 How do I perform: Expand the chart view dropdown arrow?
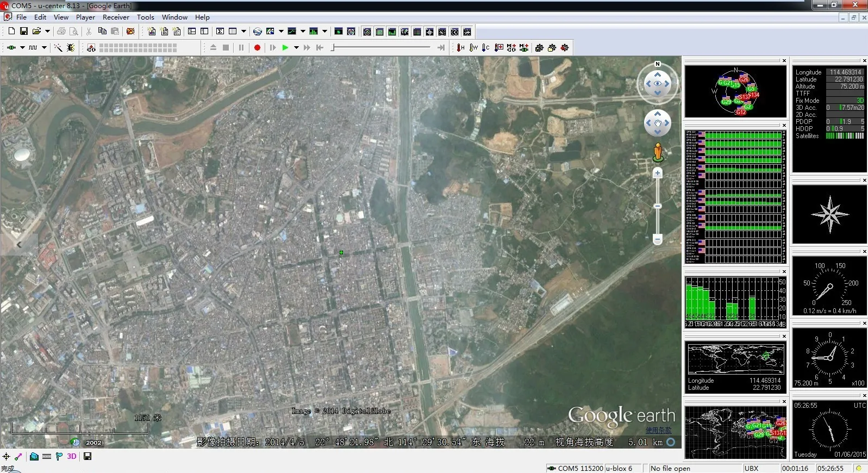303,32
